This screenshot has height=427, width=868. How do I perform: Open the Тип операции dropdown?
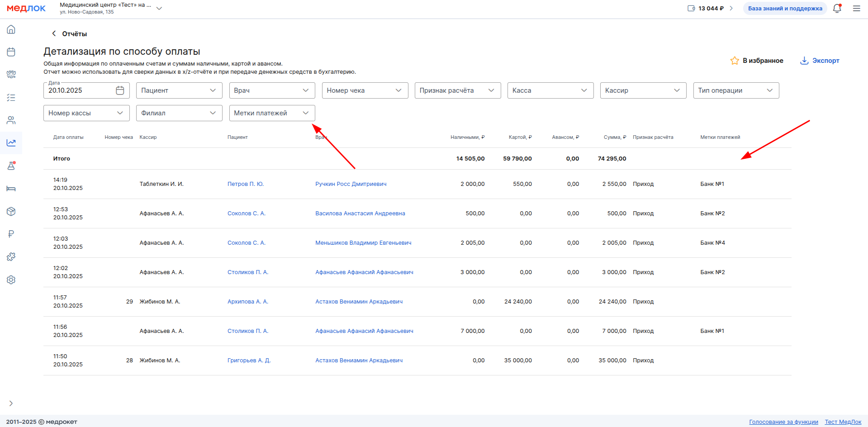[x=735, y=90]
